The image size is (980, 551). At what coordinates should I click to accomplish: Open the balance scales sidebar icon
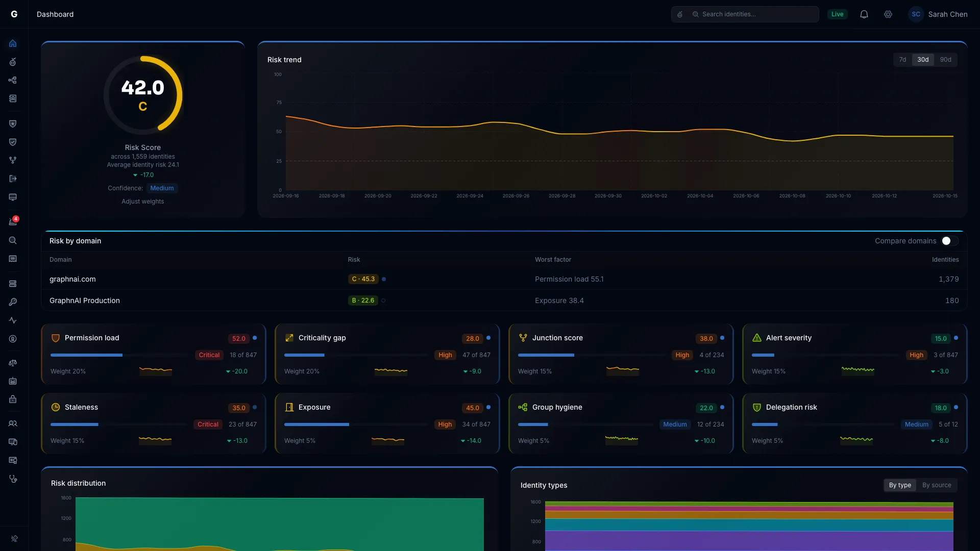click(13, 363)
